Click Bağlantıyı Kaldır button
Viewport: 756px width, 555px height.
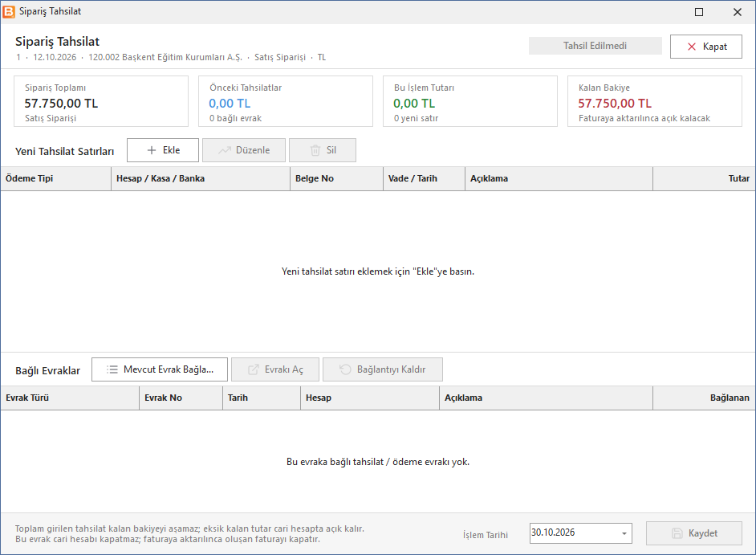pyautogui.click(x=383, y=369)
